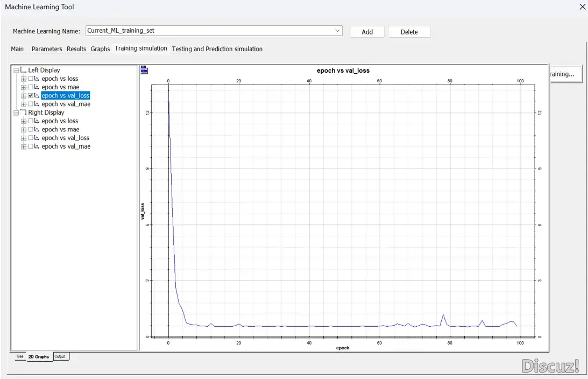Expand Left Display epoch vs val_mae node
Image resolution: width=588 pixels, height=379 pixels.
click(x=24, y=104)
